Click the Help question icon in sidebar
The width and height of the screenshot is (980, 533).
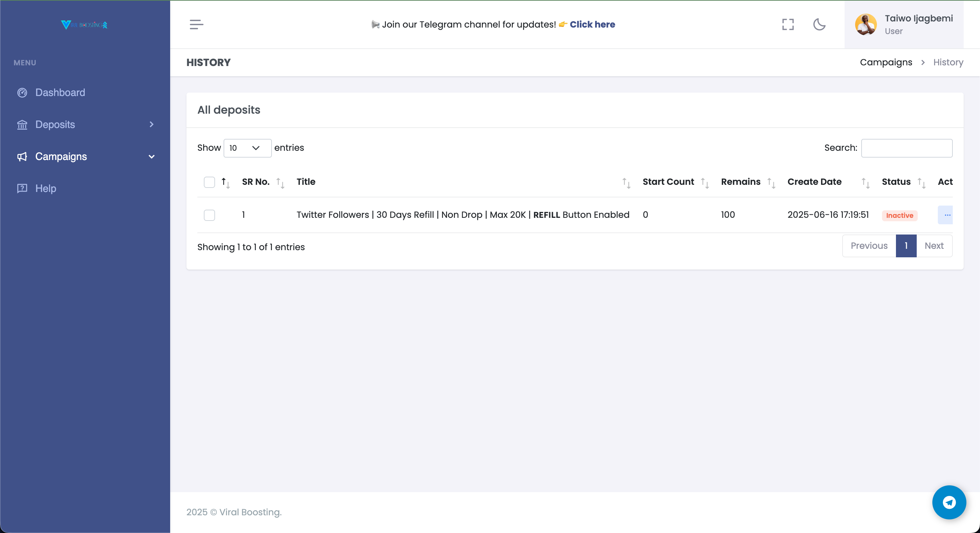click(x=22, y=188)
